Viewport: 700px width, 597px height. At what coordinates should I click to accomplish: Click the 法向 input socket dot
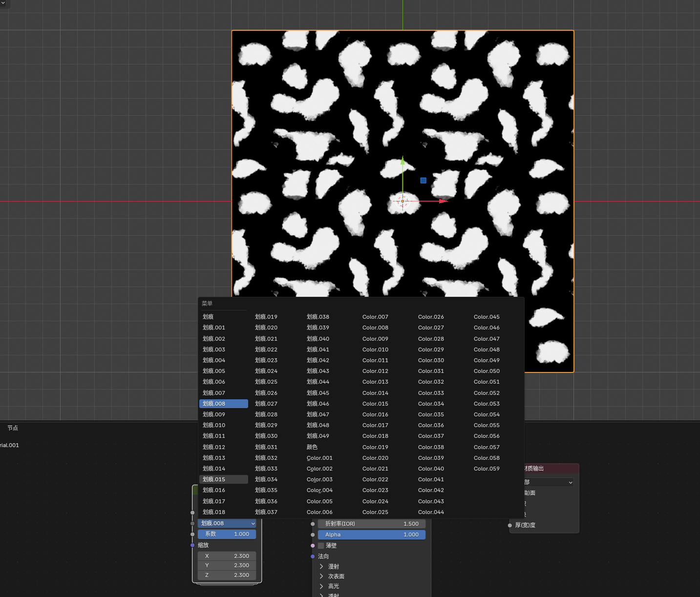tap(313, 556)
